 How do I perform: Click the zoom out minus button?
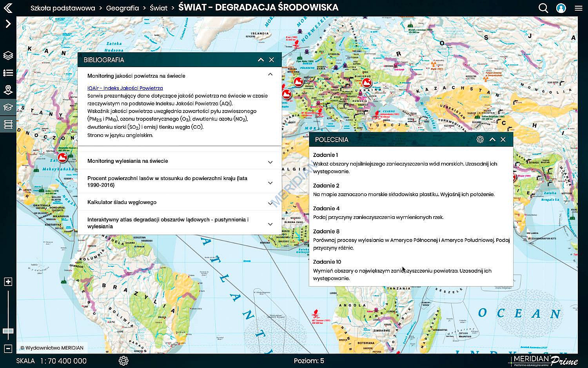coord(8,348)
